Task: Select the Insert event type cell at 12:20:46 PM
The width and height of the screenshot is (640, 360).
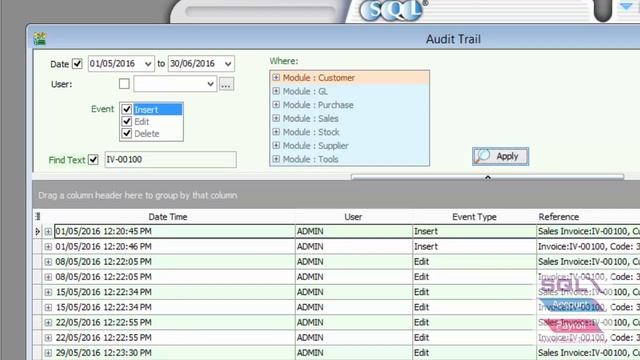Action: (x=474, y=247)
